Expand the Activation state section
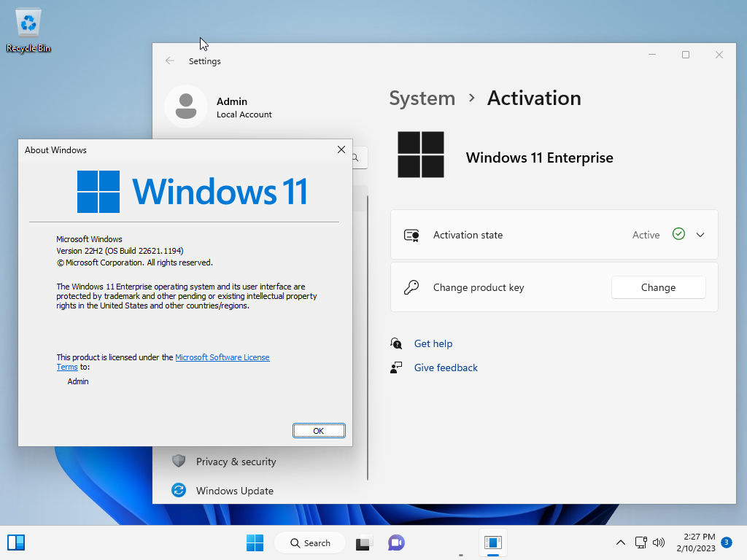This screenshot has width=747, height=560. pos(700,235)
